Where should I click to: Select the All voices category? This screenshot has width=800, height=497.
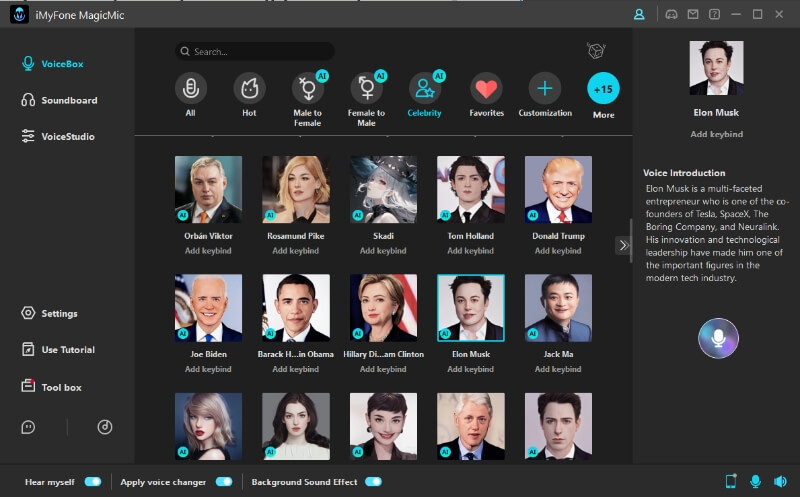[x=191, y=95]
